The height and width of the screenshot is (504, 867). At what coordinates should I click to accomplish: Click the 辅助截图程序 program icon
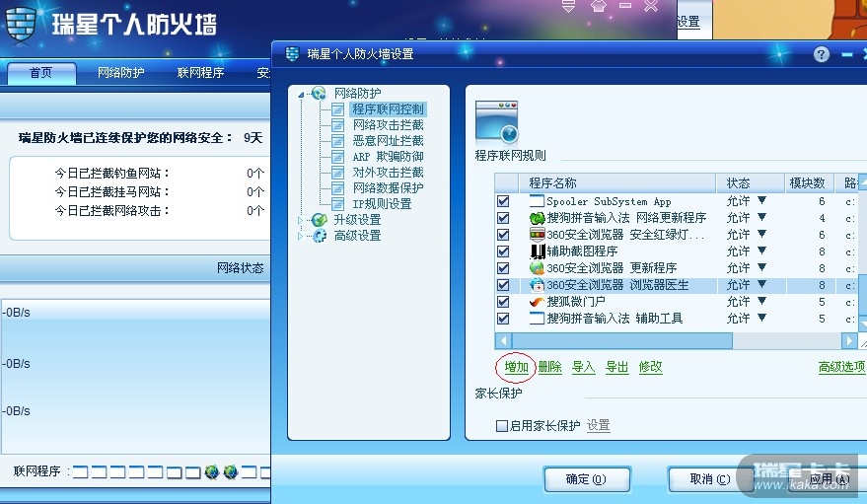[x=537, y=252]
